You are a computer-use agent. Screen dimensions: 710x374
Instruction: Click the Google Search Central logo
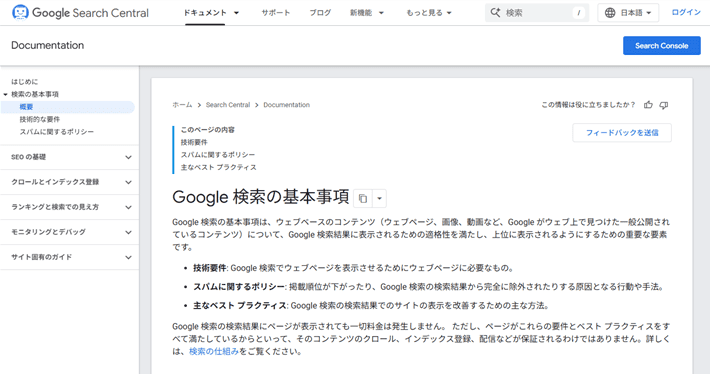click(x=80, y=13)
